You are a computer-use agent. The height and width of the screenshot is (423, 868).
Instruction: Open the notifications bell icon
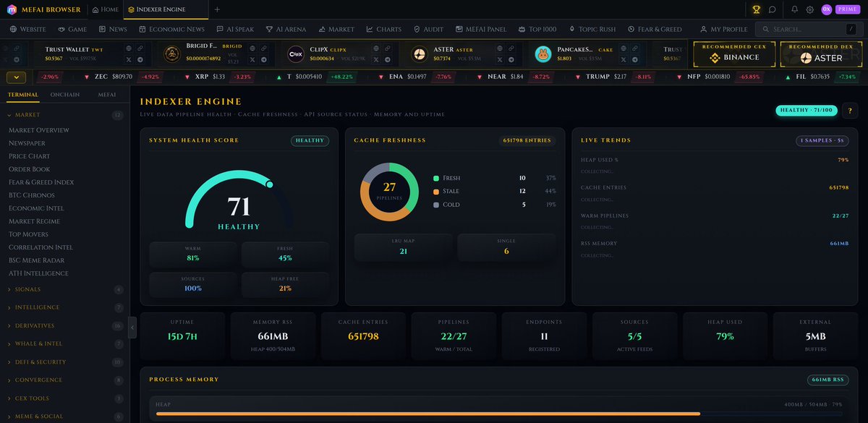click(x=794, y=9)
